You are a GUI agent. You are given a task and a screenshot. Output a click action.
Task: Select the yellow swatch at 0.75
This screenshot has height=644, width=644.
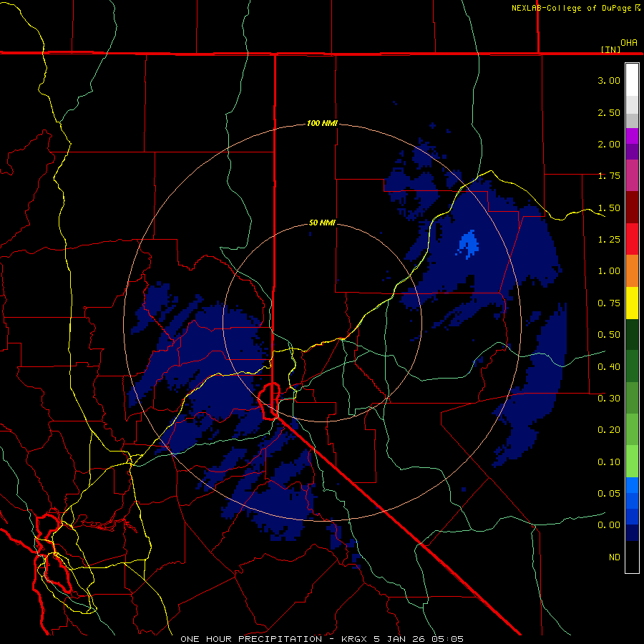(632, 303)
